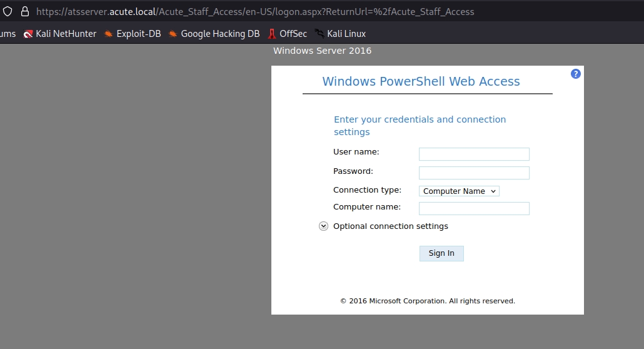The width and height of the screenshot is (644, 349).
Task: Open the Connection type dropdown
Action: point(459,191)
